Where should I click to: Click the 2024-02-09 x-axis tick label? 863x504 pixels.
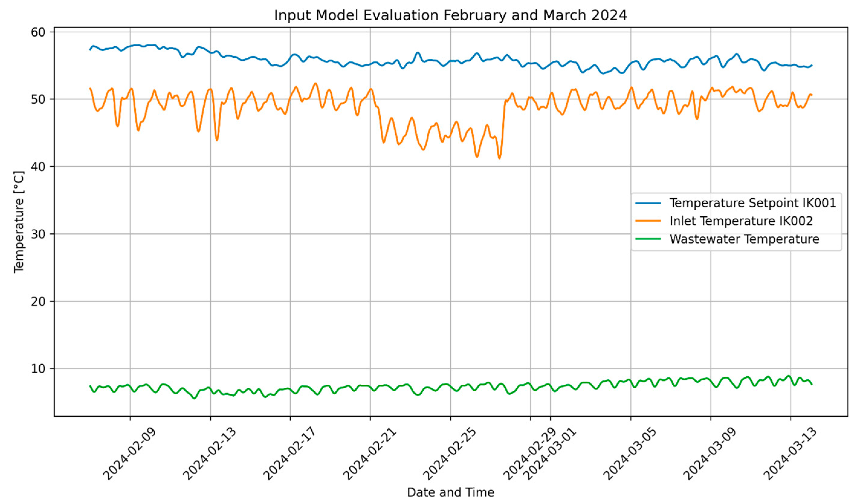pyautogui.click(x=130, y=454)
